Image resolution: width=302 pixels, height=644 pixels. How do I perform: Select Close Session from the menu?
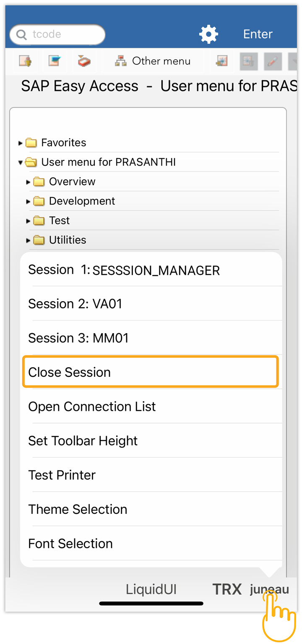tap(70, 372)
